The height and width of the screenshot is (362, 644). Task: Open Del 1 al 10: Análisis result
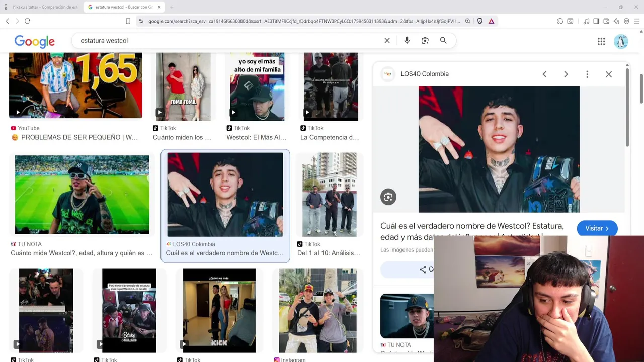(x=329, y=253)
